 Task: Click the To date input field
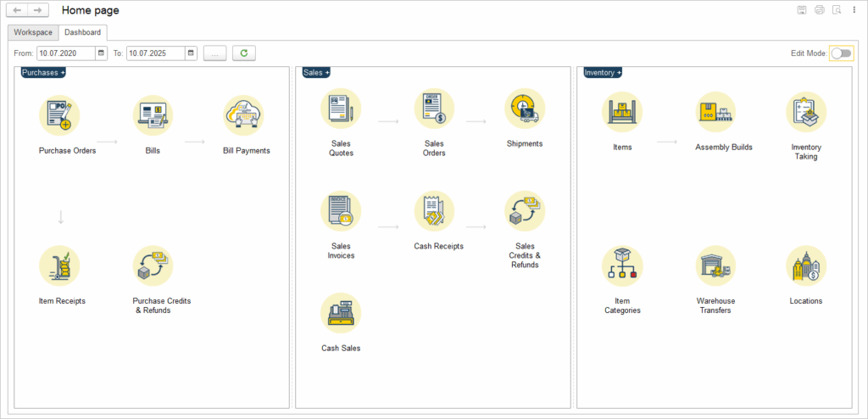156,53
